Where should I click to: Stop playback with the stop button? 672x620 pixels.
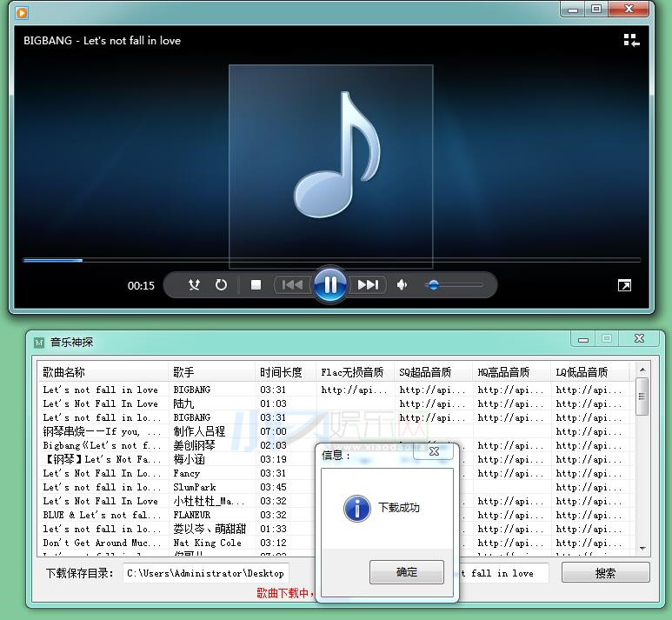256,284
